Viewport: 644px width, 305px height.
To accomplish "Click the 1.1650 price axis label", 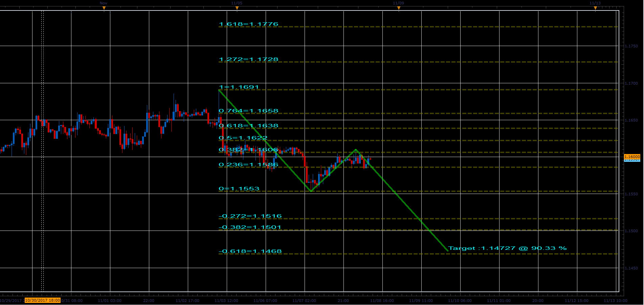I will [631, 120].
